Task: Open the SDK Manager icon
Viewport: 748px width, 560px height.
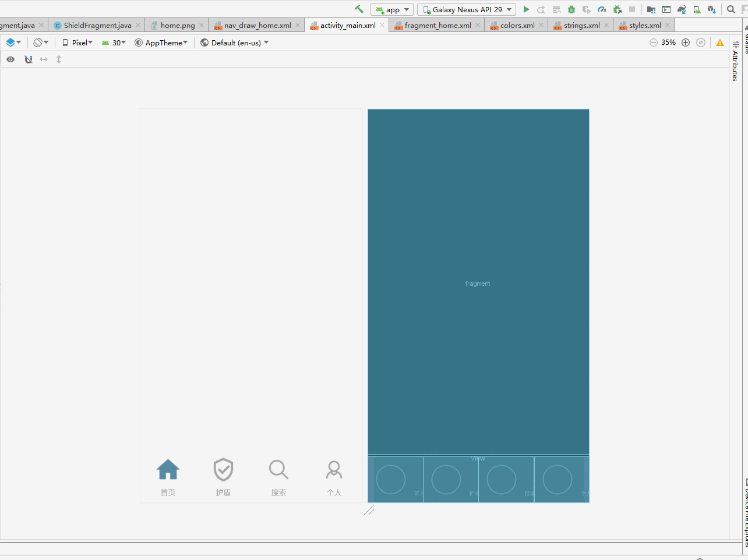Action: [x=711, y=9]
